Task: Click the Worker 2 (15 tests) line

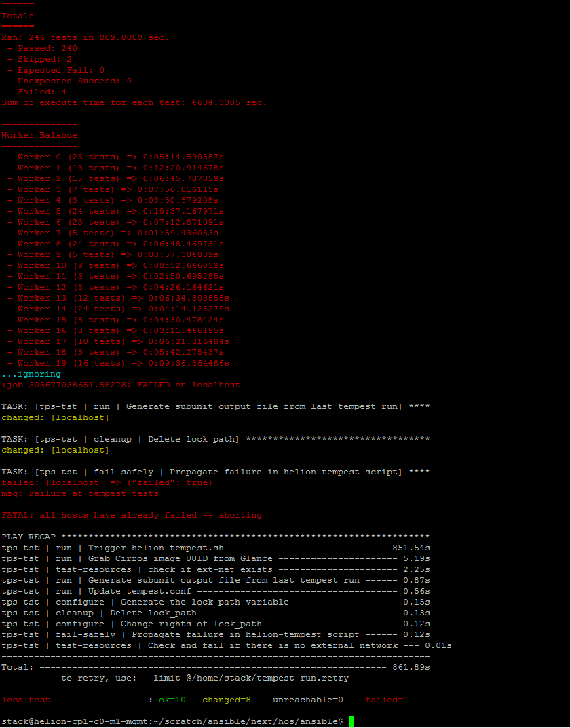Action: [x=115, y=178]
